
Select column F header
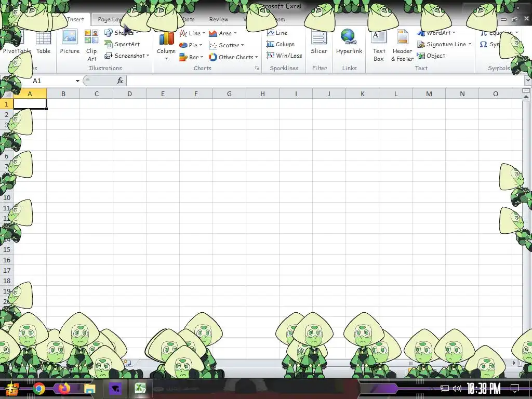click(196, 94)
